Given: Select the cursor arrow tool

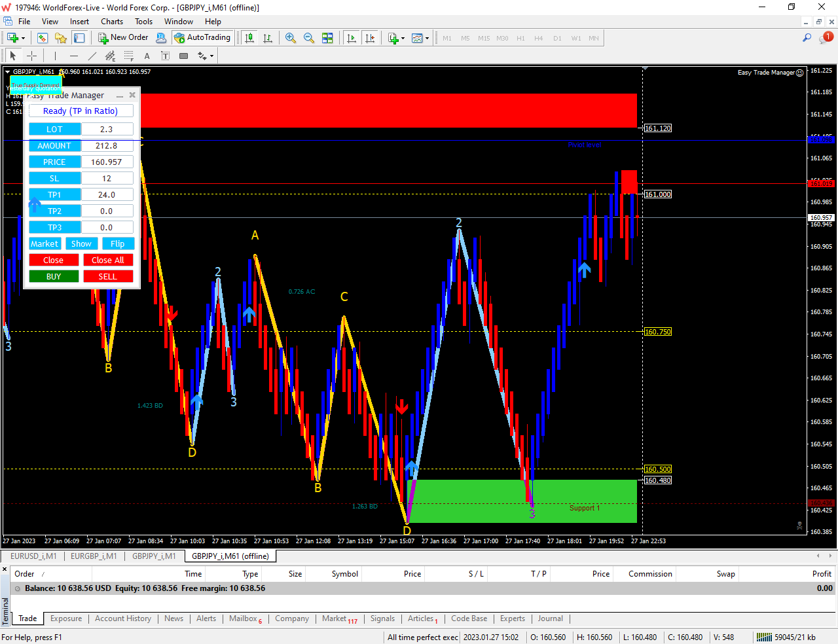Looking at the screenshot, I should (x=13, y=56).
